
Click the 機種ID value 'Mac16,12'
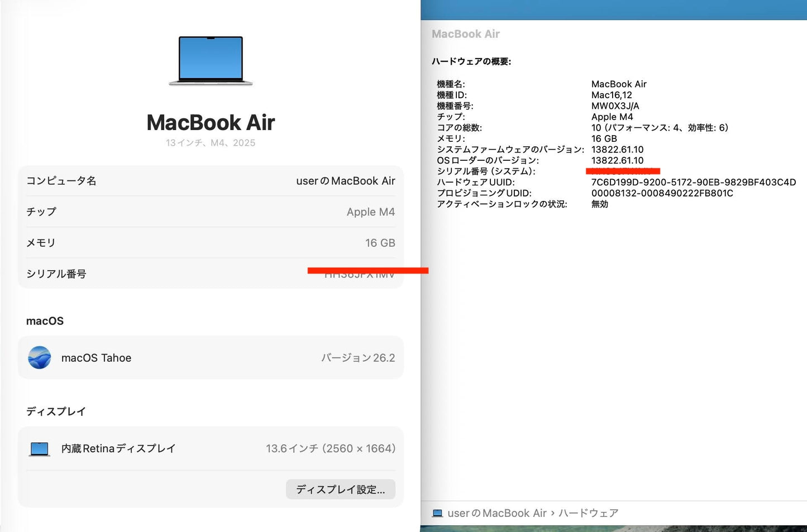[x=612, y=95]
